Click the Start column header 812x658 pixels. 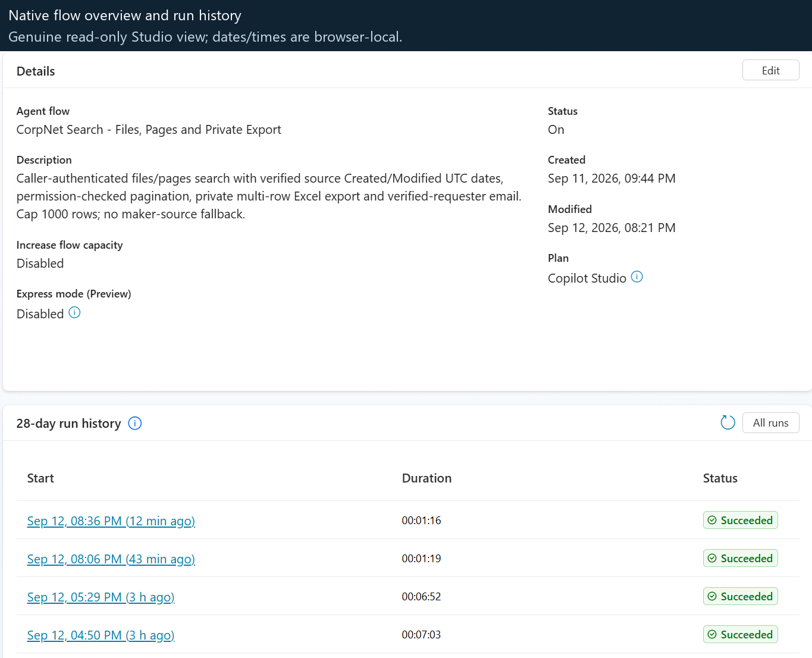40,478
